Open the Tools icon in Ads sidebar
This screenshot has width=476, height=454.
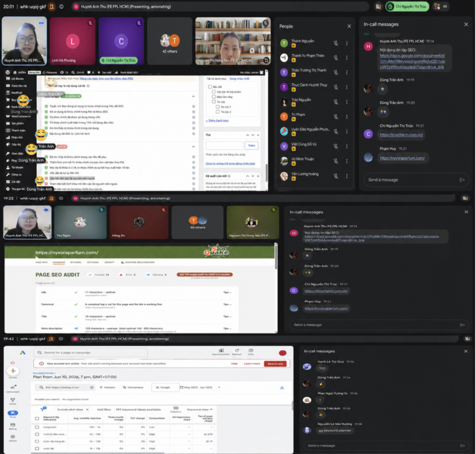click(x=13, y=413)
